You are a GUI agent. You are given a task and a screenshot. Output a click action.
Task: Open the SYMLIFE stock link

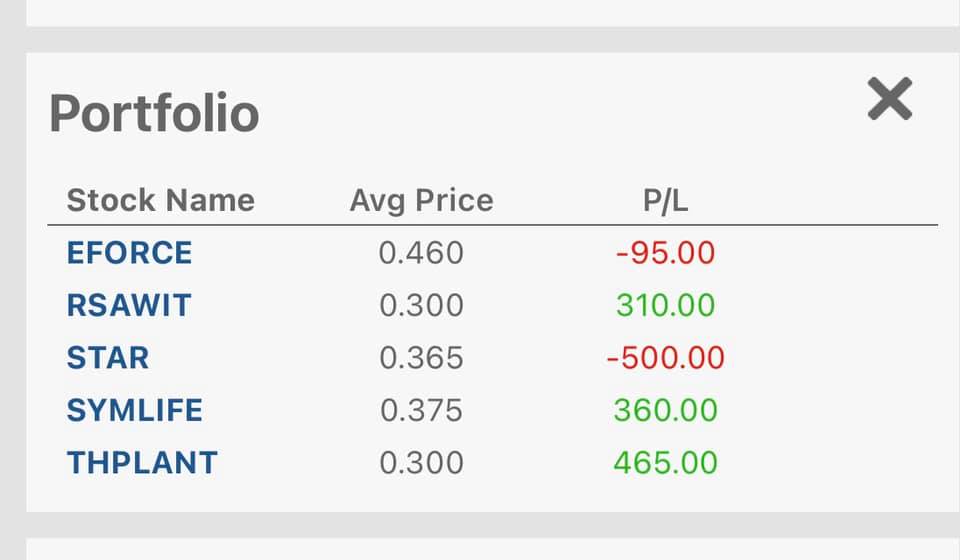tap(135, 410)
